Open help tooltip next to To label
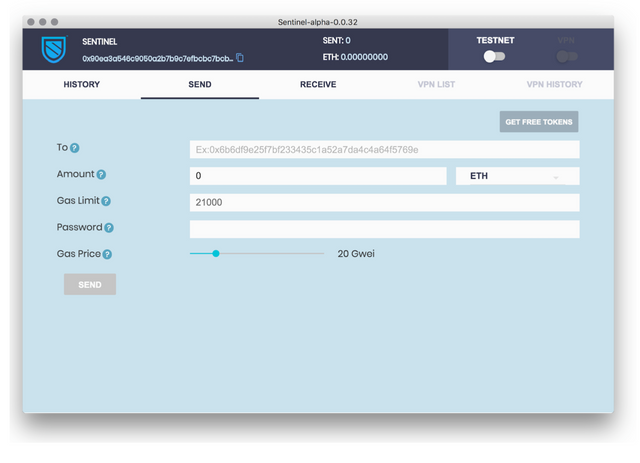Viewport: 640px width, 463px height. [x=74, y=148]
